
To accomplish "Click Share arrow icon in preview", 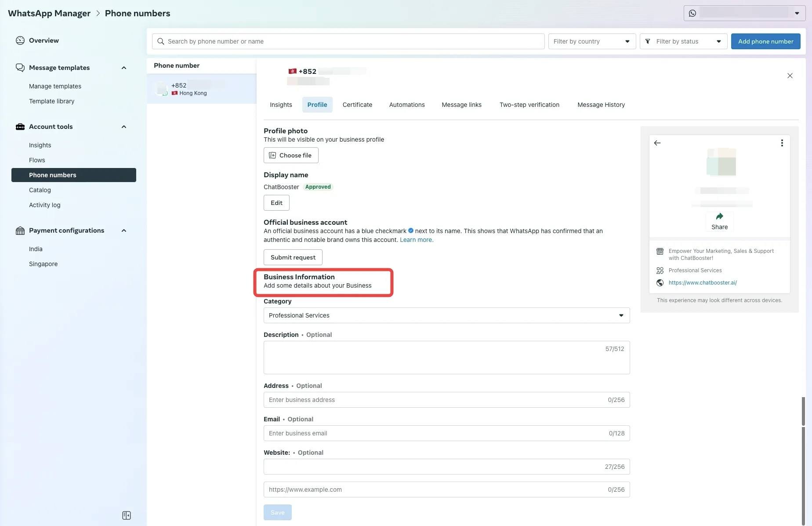I will tap(720, 216).
